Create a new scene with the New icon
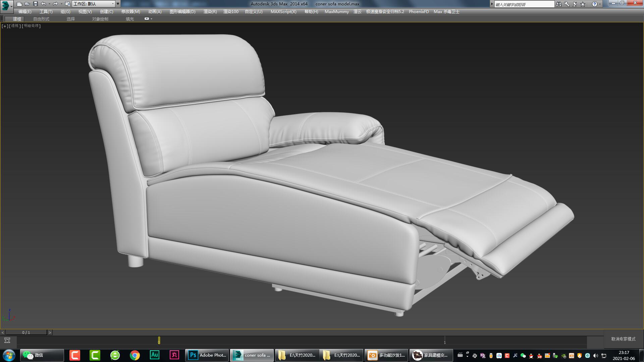The image size is (644, 362). pyautogui.click(x=19, y=4)
